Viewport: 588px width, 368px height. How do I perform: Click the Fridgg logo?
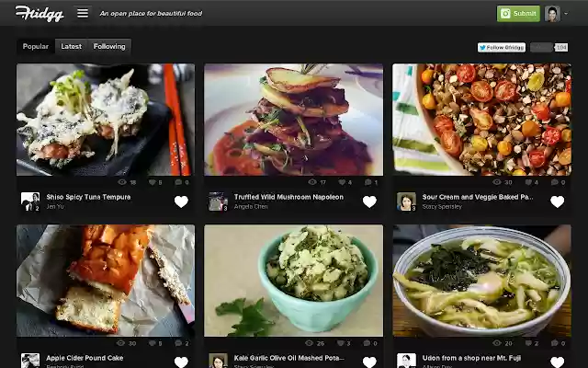[40, 14]
